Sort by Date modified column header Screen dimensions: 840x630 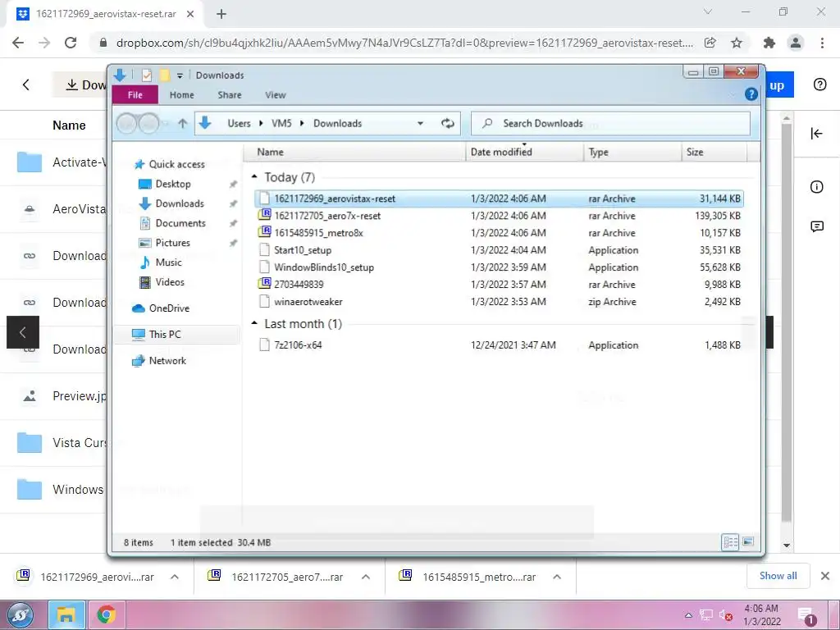(524, 152)
